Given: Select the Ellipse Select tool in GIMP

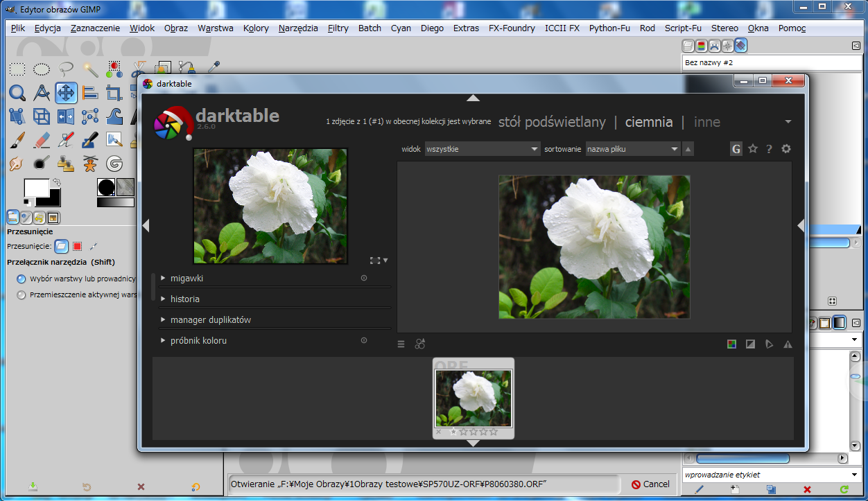Looking at the screenshot, I should 42,69.
